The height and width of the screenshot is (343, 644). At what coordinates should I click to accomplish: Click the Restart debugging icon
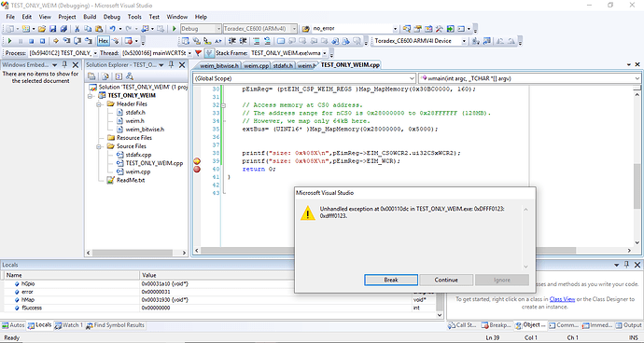tap(42, 41)
